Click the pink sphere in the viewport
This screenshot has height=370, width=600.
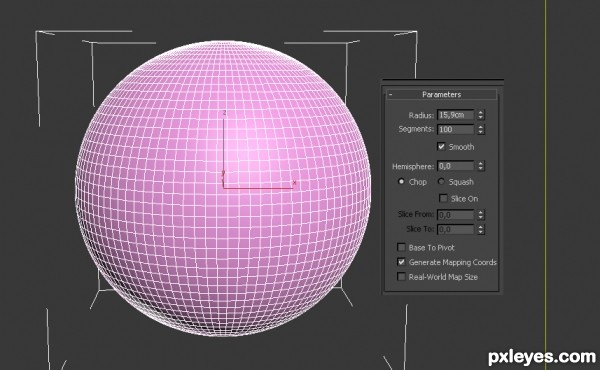(x=223, y=188)
